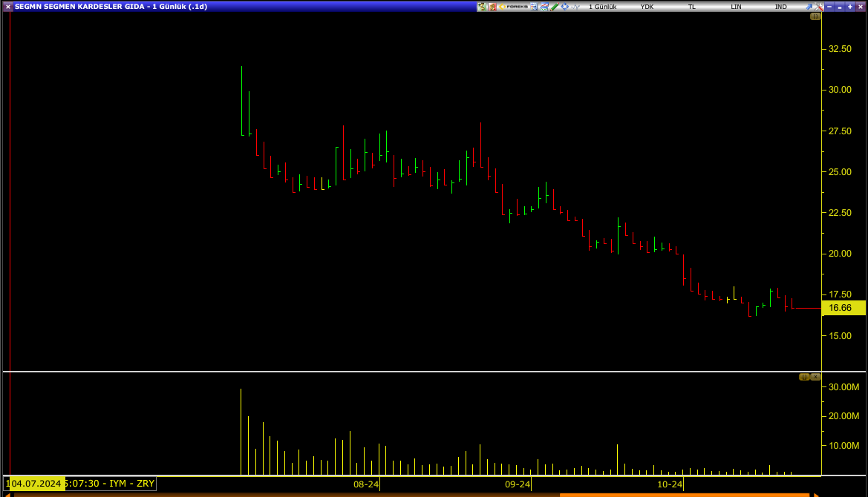
Task: Click the line waveform indicator icon
Action: 575,6
